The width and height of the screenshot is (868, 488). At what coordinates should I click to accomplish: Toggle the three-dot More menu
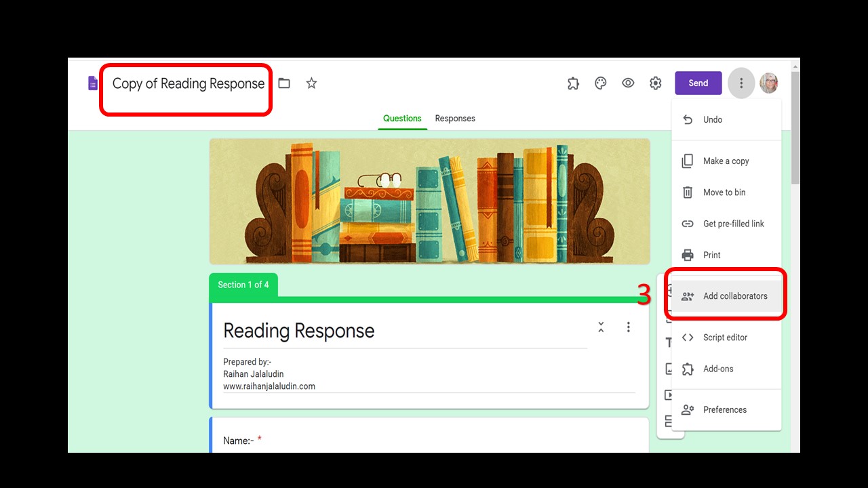point(741,83)
